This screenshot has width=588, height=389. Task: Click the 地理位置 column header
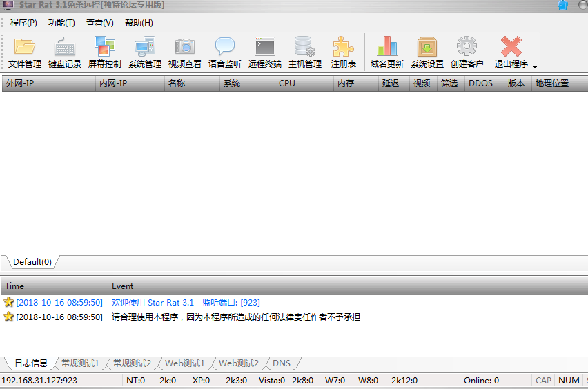point(559,83)
